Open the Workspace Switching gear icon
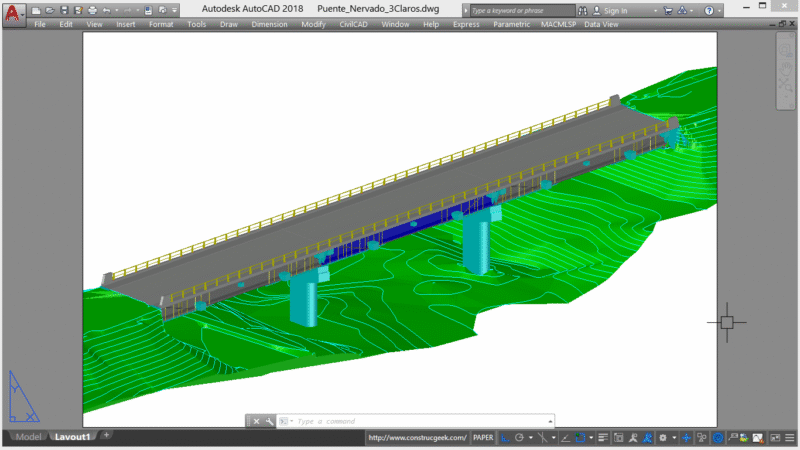This screenshot has height=450, width=800. [x=663, y=438]
